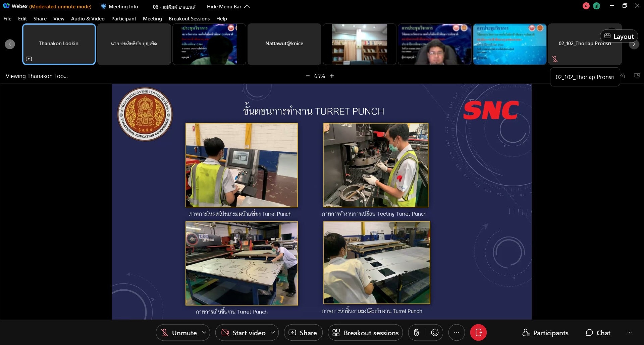
Task: Zoom out the shared content with minus
Action: coord(308,76)
